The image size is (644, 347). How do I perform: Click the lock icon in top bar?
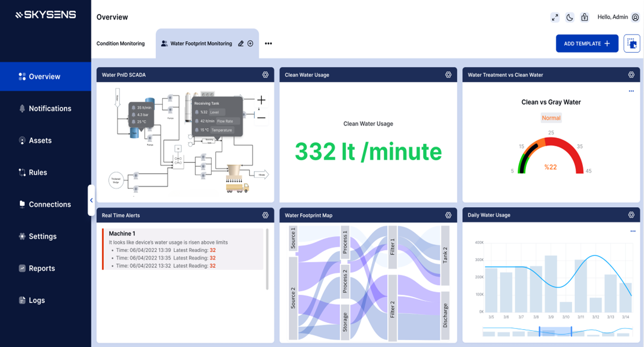(x=585, y=18)
